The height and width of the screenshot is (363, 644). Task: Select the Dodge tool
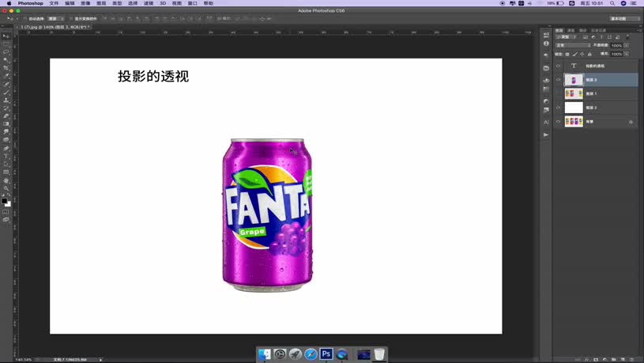pyautogui.click(x=6, y=140)
